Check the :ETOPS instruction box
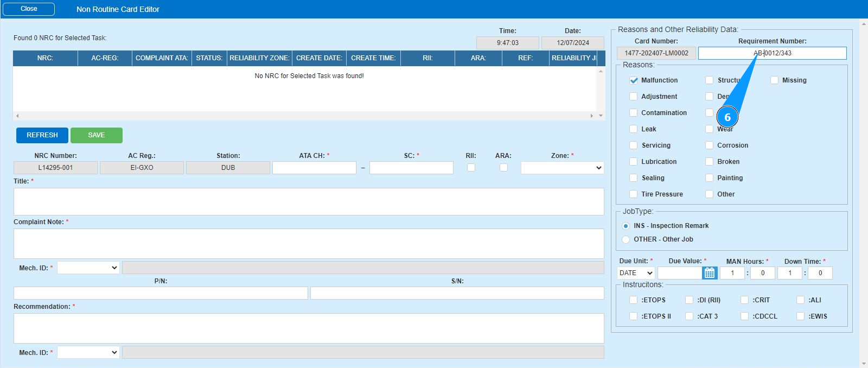This screenshot has height=368, width=868. [633, 300]
